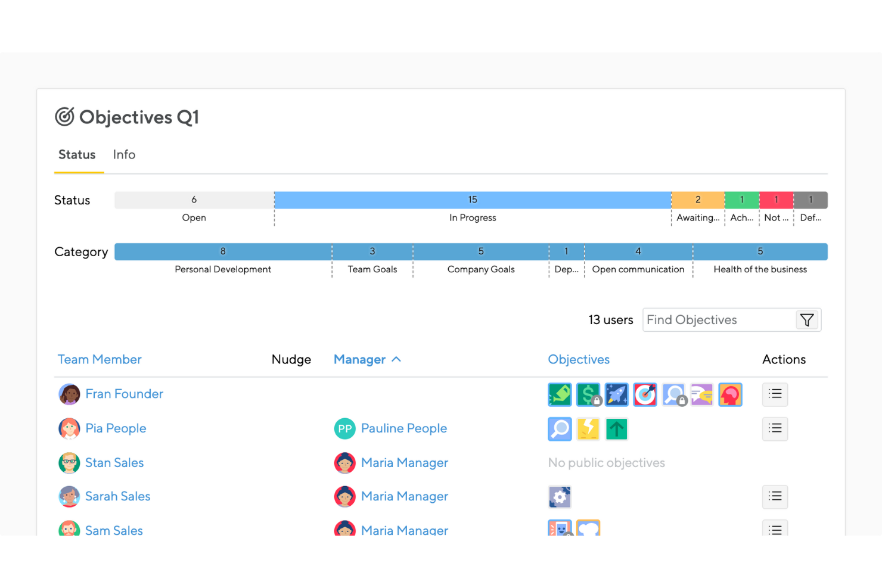Select the Open status bar segment
This screenshot has height=588, width=882.
[x=194, y=200]
